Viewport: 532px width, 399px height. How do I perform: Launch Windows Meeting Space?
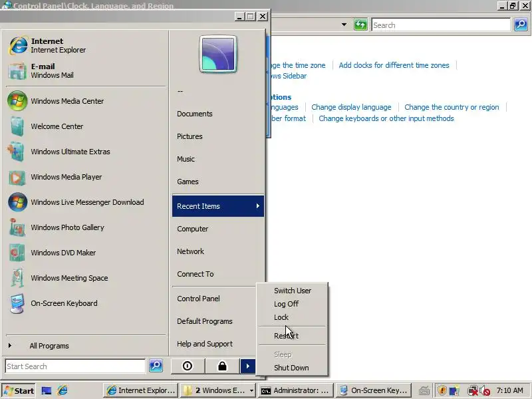coord(86,278)
